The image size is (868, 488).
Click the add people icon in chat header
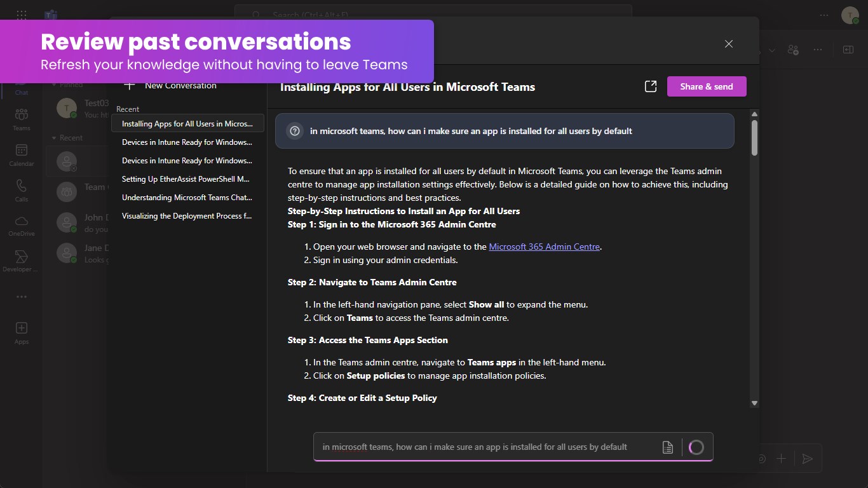pos(793,50)
